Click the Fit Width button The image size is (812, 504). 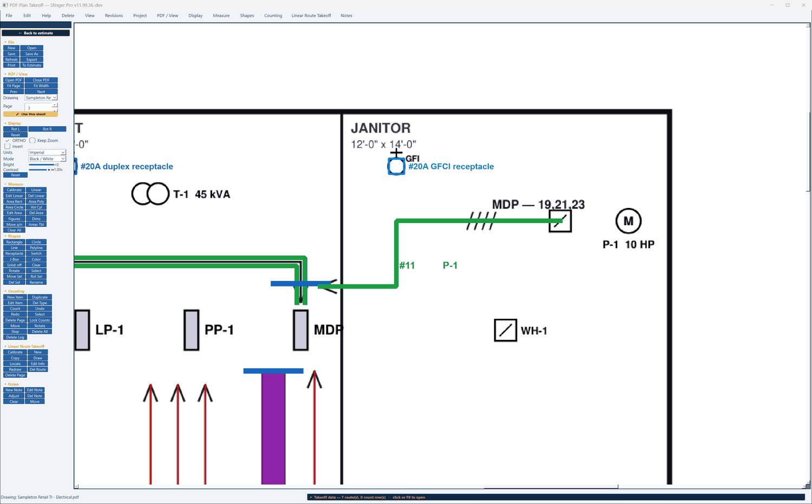coord(41,86)
